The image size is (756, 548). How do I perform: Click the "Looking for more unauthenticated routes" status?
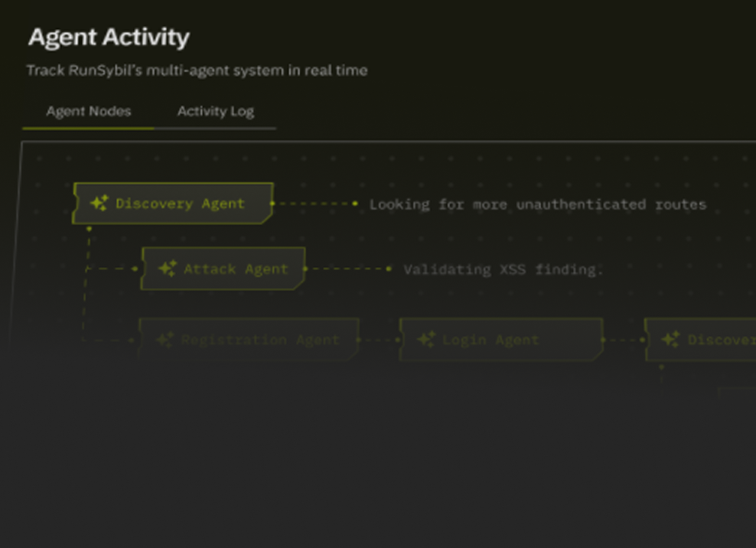(537, 204)
